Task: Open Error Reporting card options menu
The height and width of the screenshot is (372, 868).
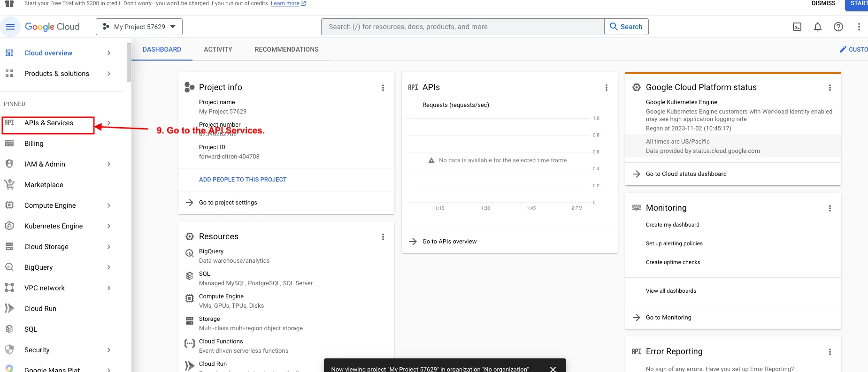Action: click(x=830, y=352)
